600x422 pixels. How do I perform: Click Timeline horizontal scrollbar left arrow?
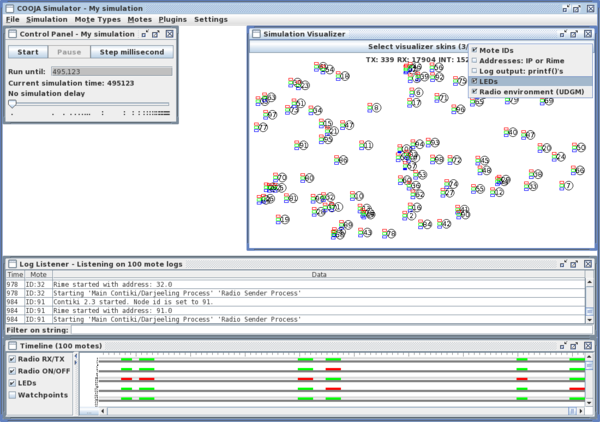[x=103, y=411]
